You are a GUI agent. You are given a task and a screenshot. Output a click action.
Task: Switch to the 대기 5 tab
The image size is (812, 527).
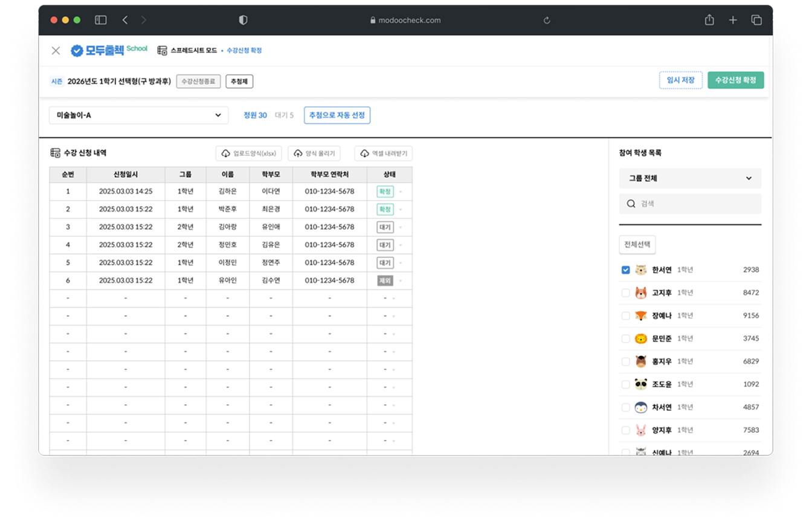pyautogui.click(x=284, y=115)
